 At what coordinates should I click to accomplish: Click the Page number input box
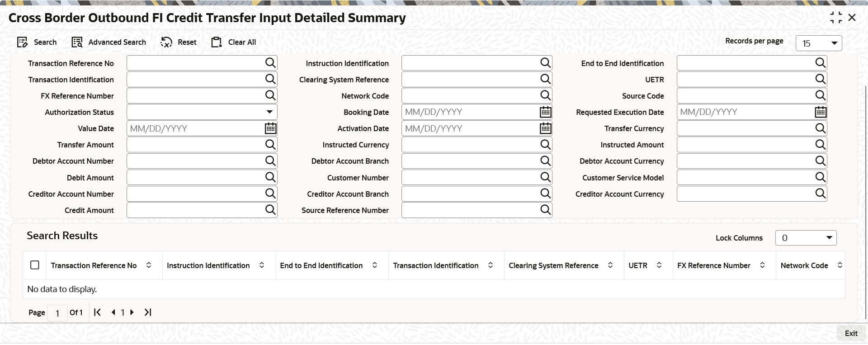[57, 313]
